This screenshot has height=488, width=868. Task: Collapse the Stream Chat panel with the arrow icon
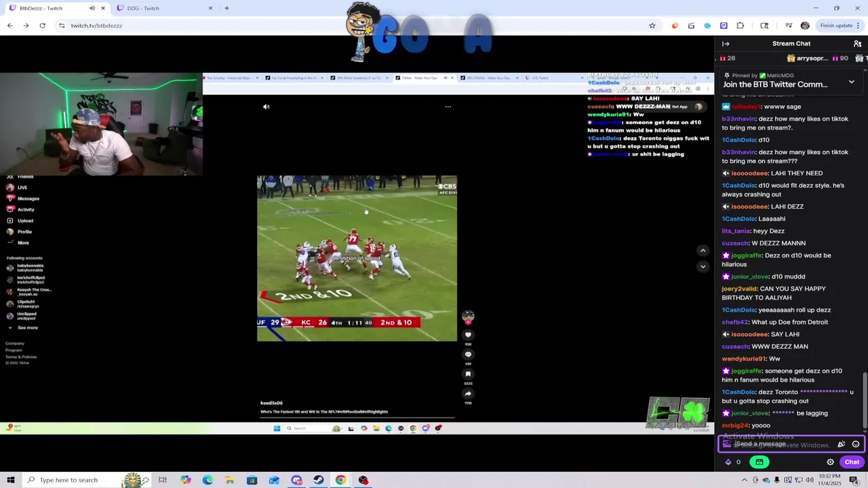tap(726, 43)
